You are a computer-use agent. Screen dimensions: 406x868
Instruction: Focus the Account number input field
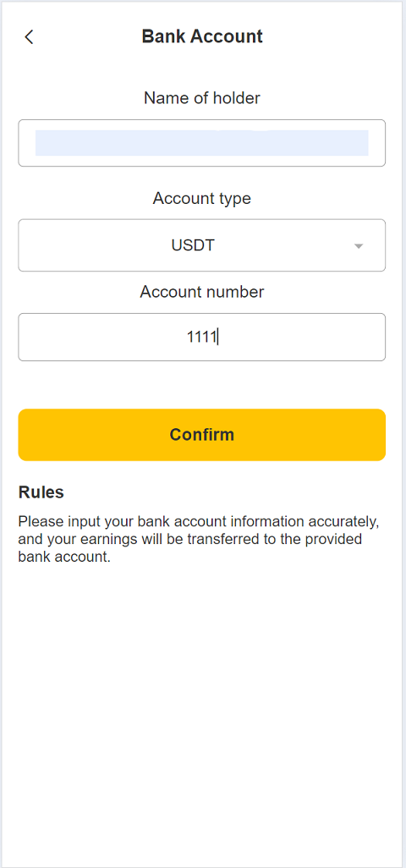click(202, 337)
